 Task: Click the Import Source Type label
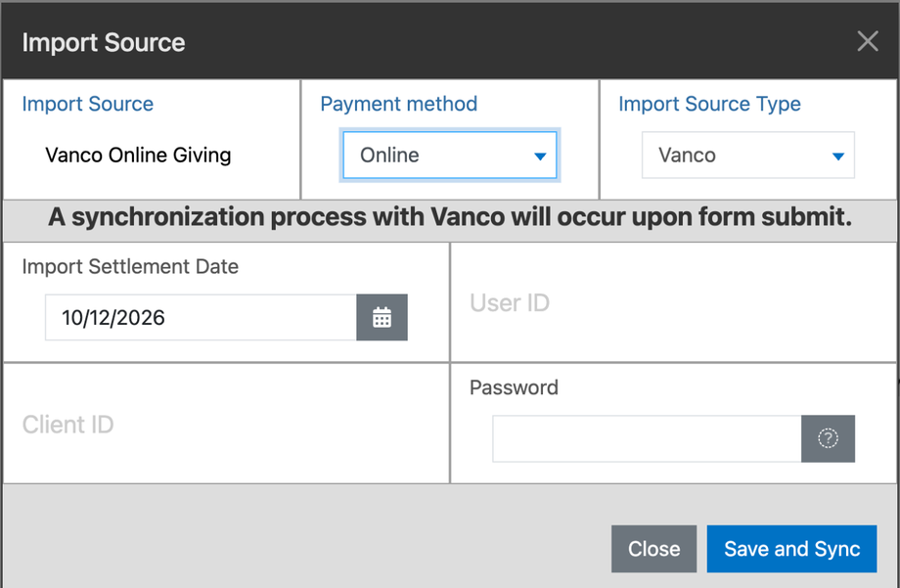point(709,104)
